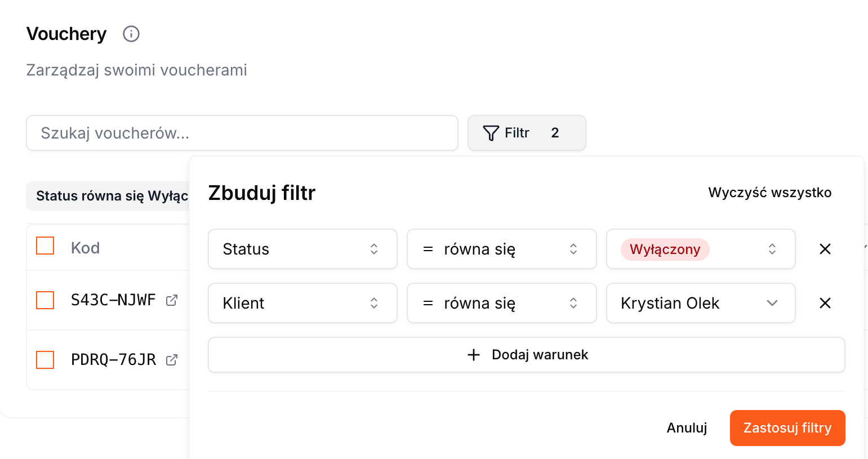Toggle the select-all checkbox beside Kod

pos(45,246)
